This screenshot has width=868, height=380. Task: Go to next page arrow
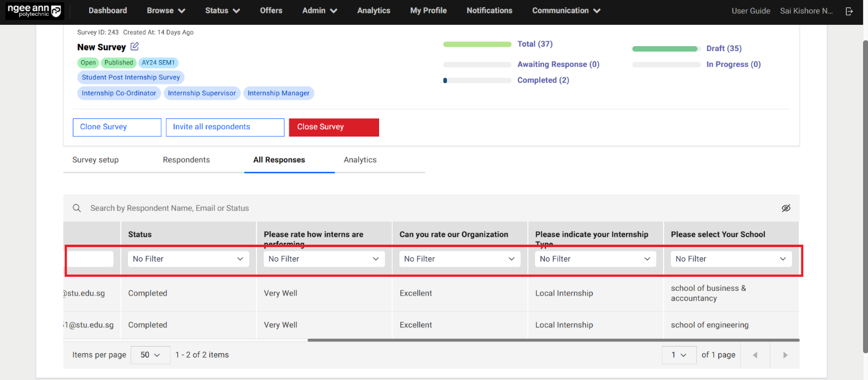[x=785, y=355]
